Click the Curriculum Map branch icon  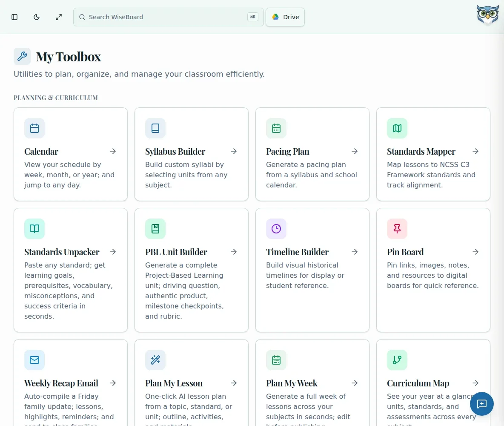[397, 360]
